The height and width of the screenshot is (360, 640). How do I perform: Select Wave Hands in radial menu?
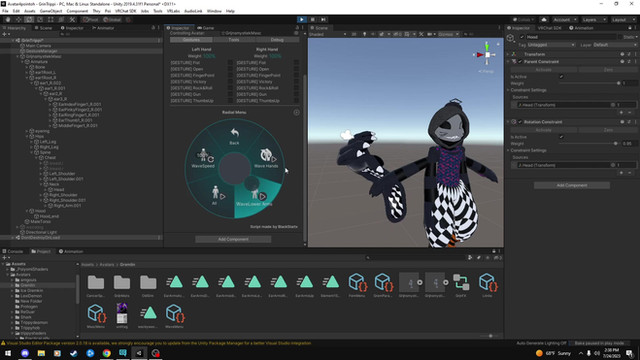pos(266,158)
